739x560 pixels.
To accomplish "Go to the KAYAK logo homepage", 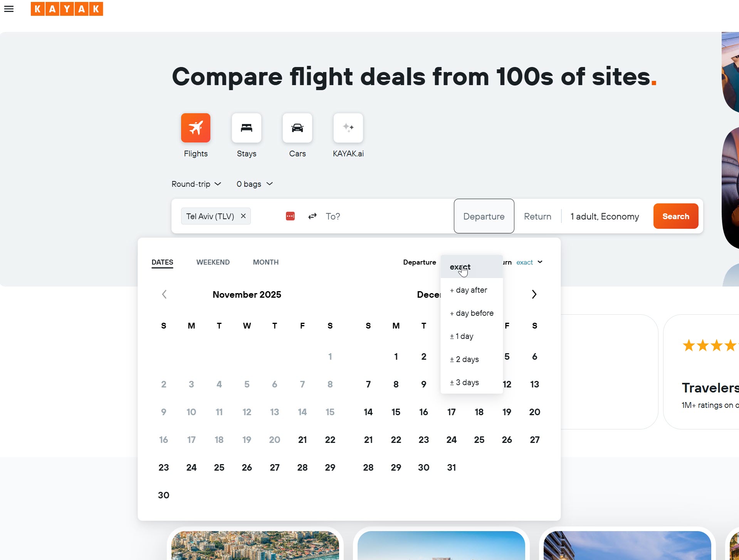I will coord(67,9).
